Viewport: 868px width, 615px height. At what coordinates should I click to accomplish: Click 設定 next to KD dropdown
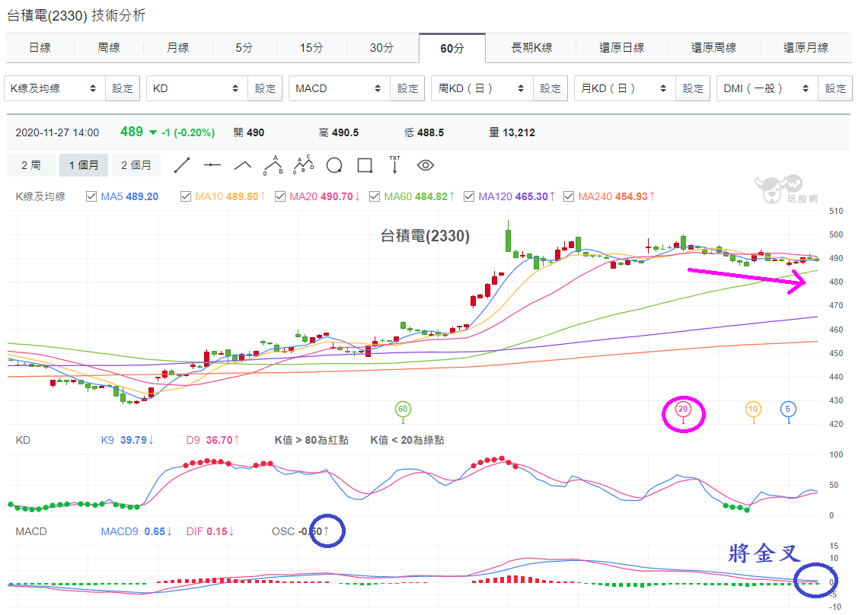(265, 88)
